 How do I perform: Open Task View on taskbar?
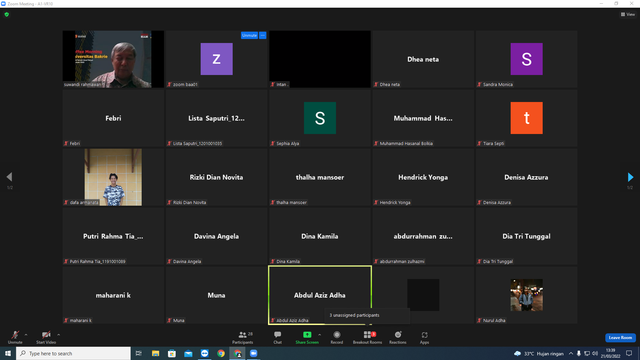coord(139,353)
